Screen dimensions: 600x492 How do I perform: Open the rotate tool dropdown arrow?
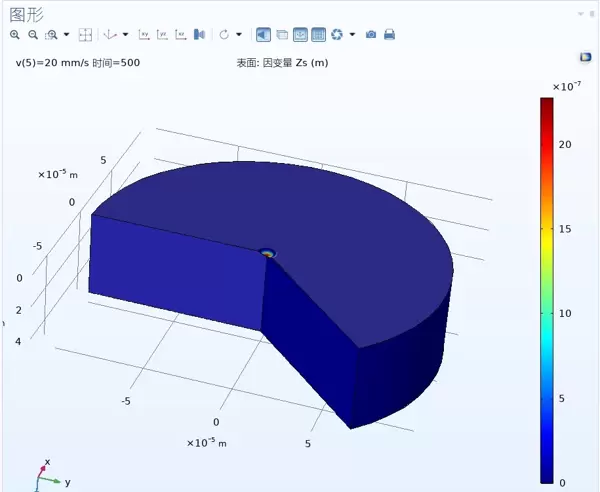pyautogui.click(x=239, y=35)
